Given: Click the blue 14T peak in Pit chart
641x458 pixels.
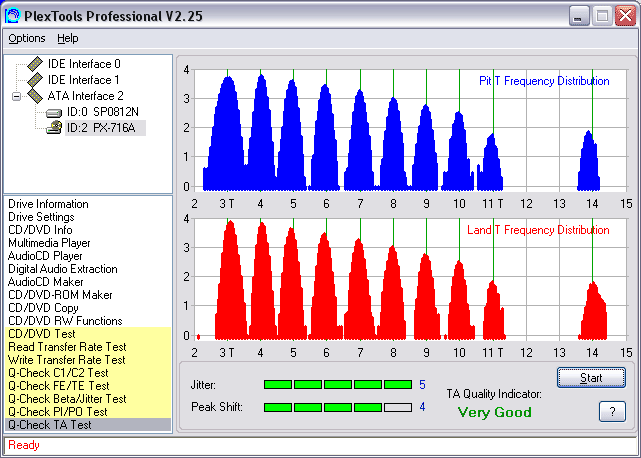Looking at the screenshot, I should 589,162.
